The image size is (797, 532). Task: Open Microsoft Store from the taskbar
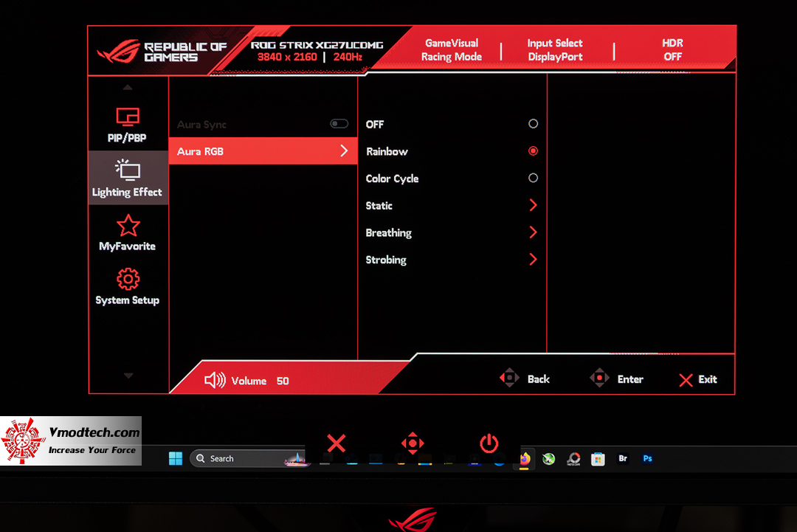[598, 460]
